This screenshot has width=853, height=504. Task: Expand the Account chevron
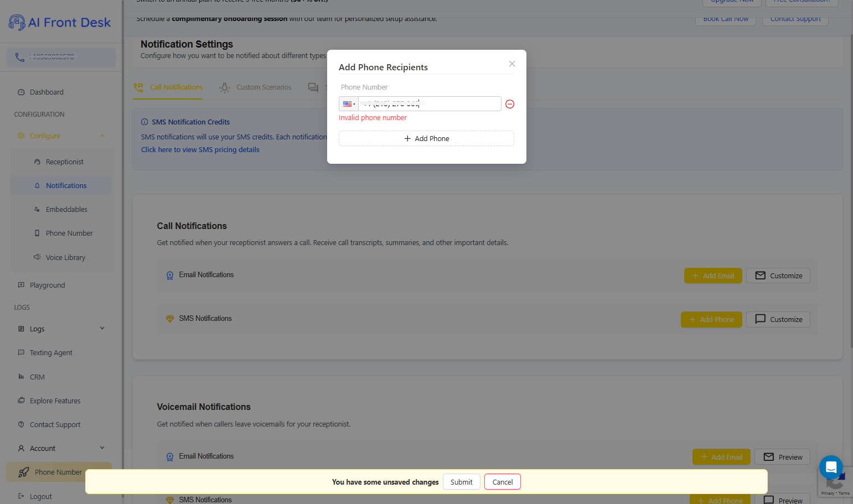(x=102, y=448)
